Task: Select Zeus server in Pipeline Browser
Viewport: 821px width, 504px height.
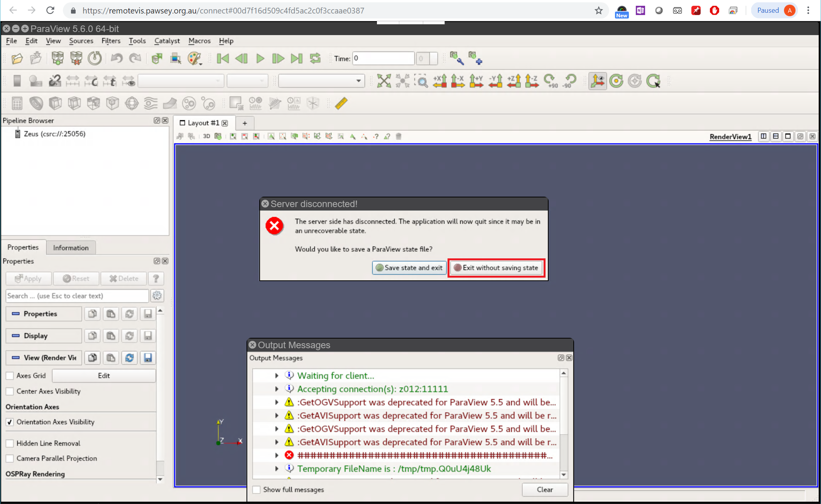Action: pos(55,134)
